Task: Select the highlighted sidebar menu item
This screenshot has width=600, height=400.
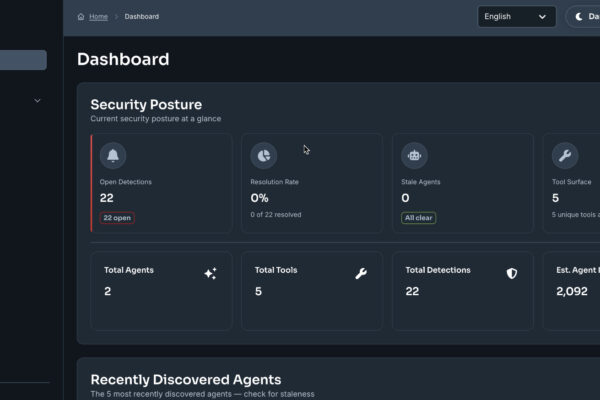Action: pyautogui.click(x=23, y=60)
